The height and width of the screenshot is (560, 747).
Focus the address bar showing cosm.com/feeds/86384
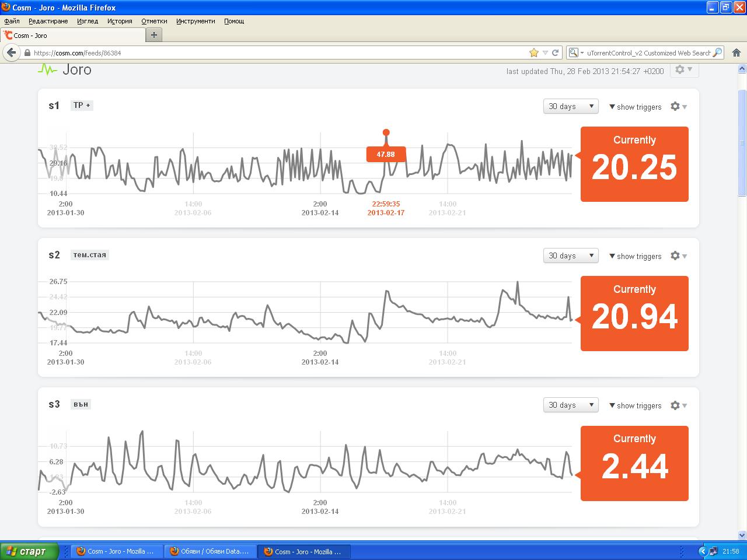(x=279, y=52)
